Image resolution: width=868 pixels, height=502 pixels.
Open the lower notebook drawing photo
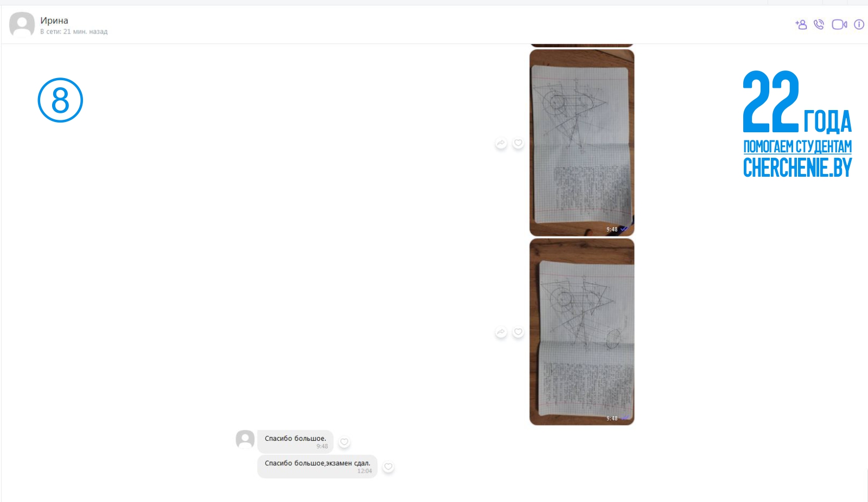[x=582, y=332]
